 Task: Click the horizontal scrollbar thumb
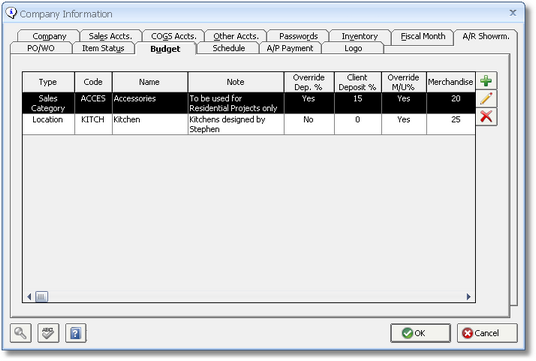click(x=42, y=297)
